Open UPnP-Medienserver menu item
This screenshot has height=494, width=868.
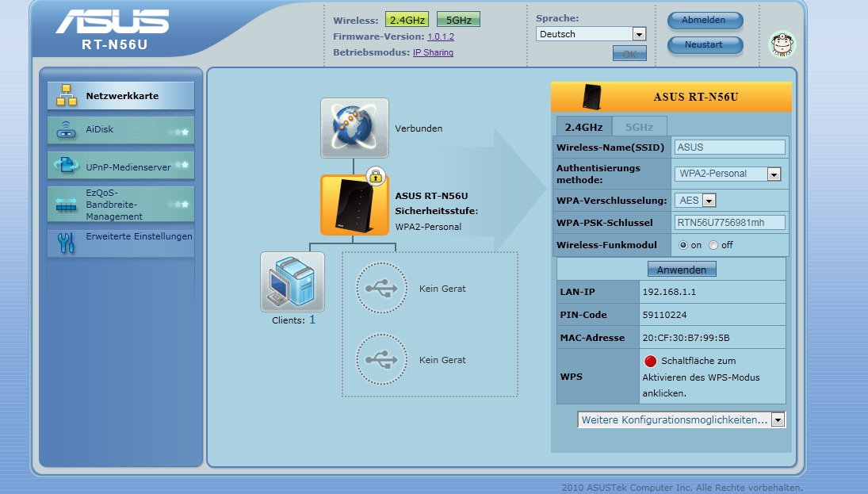tap(120, 166)
